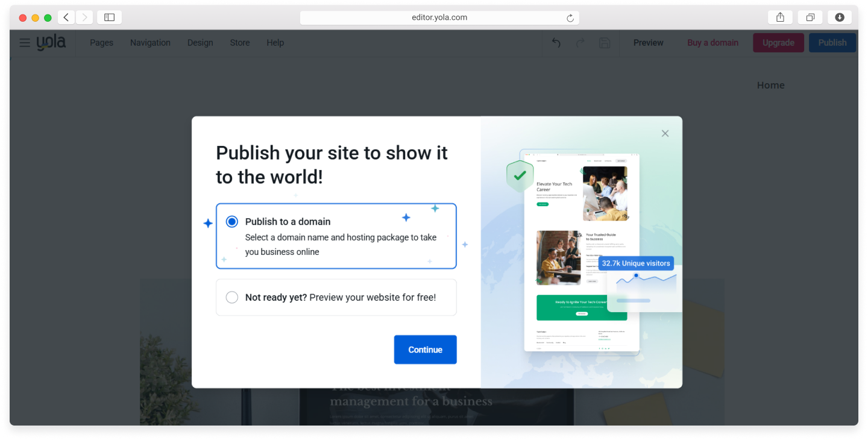The image size is (868, 440).
Task: Open the browser share icon
Action: pos(780,17)
